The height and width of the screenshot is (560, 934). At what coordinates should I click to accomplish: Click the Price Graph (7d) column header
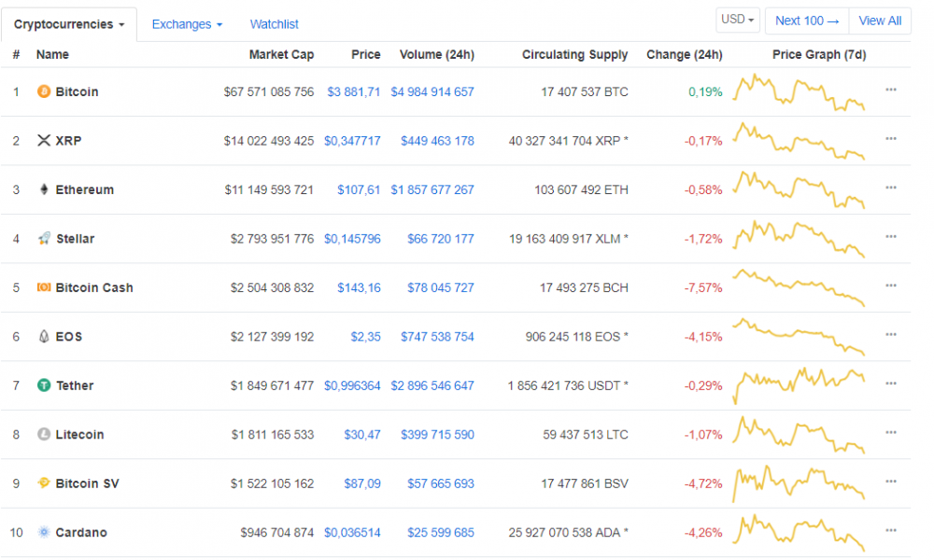point(819,55)
